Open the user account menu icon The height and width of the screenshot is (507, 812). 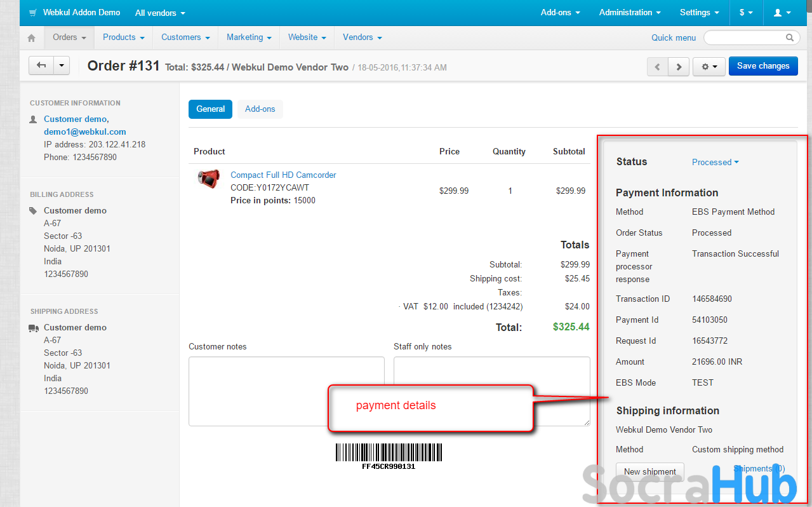coord(783,13)
